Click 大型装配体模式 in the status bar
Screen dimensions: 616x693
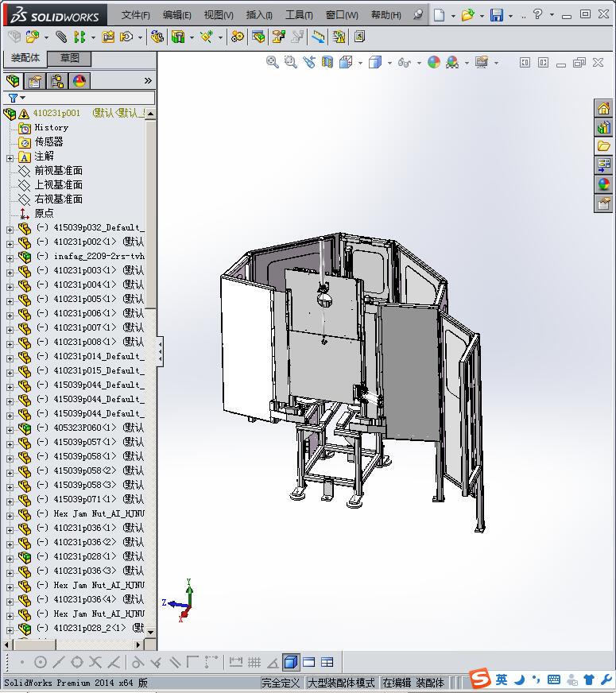[x=341, y=683]
